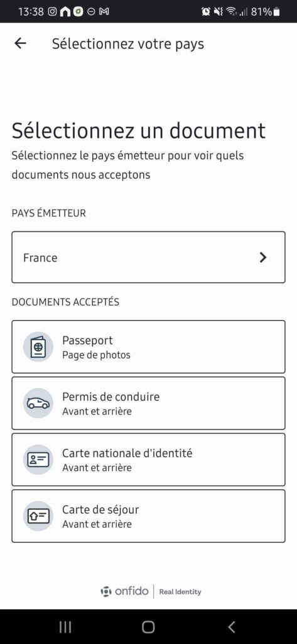Tap the Wi-Fi status icon
The width and height of the screenshot is (297, 644).
[x=232, y=12]
